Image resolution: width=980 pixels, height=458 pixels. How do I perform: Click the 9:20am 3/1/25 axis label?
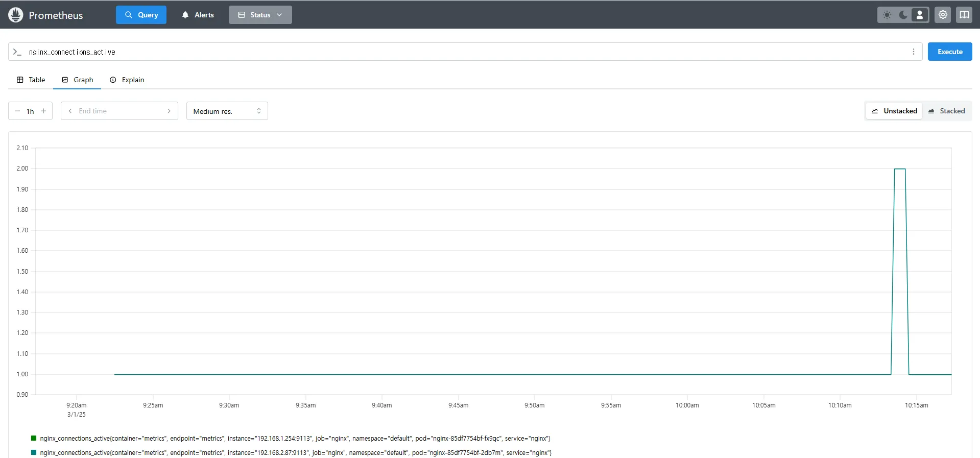click(x=77, y=410)
